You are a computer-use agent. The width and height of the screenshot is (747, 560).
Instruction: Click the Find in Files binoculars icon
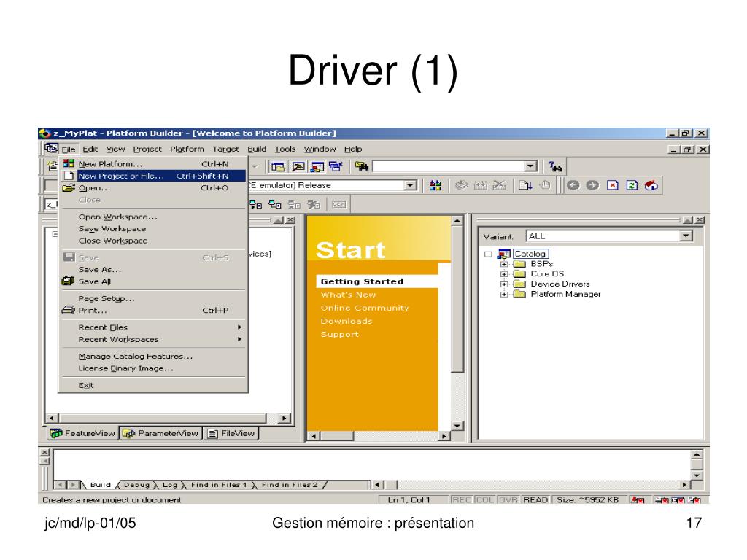(362, 166)
